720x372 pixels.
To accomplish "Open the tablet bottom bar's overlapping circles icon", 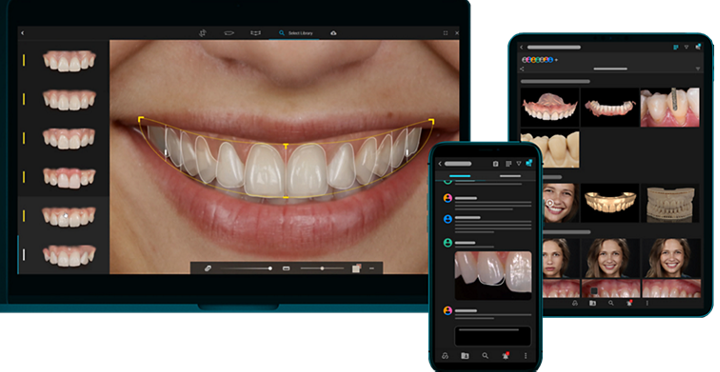I will coord(574,304).
